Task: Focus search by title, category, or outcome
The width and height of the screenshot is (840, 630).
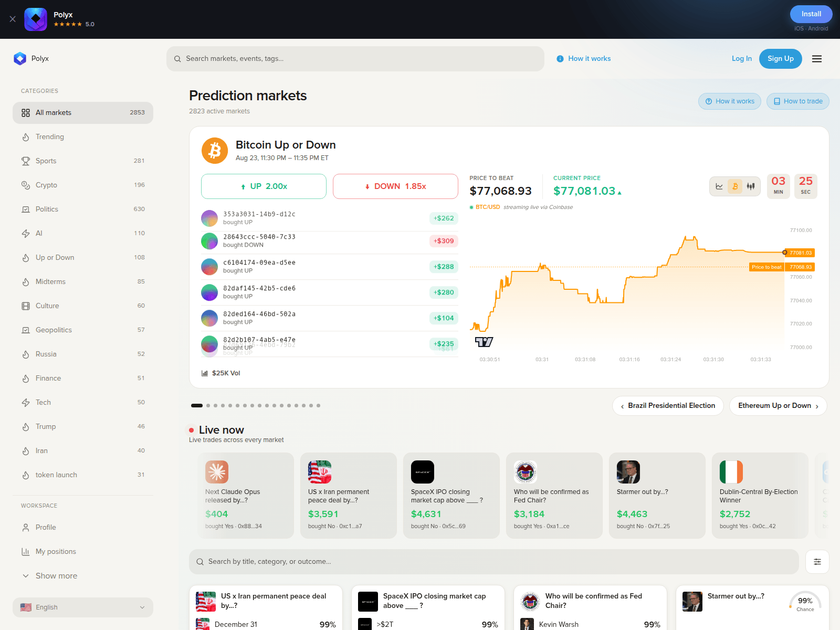Action: (x=494, y=562)
